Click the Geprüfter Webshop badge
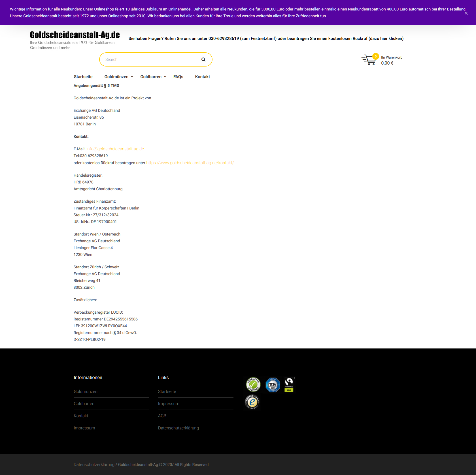The width and height of the screenshot is (476, 475). [x=253, y=384]
